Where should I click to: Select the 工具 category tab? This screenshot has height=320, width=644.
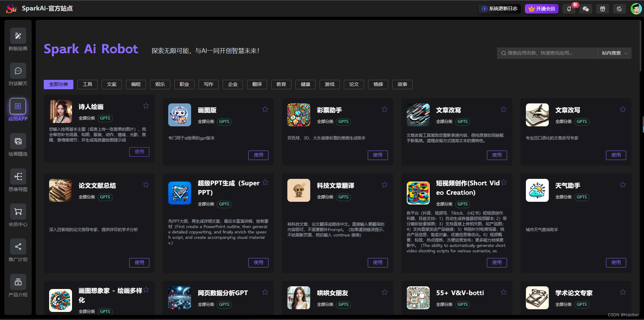pos(87,85)
